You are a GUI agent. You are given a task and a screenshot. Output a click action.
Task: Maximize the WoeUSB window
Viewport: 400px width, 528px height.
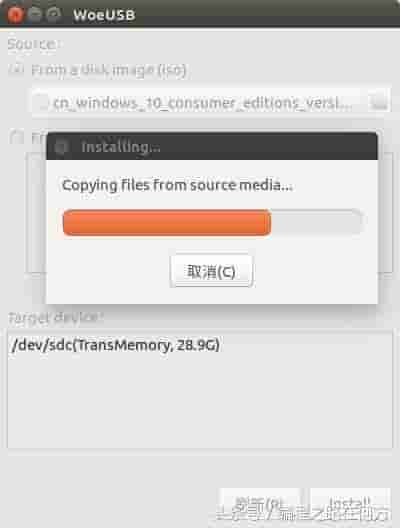pos(54,14)
